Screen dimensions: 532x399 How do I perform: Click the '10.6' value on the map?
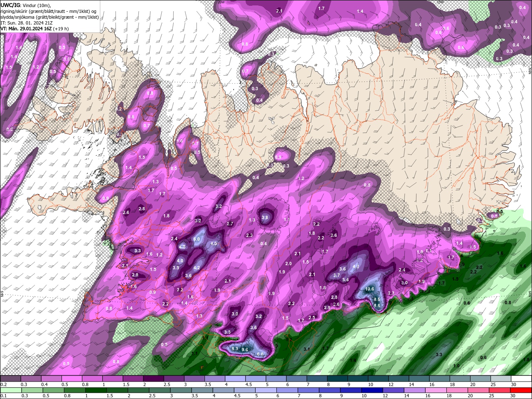click(369, 289)
